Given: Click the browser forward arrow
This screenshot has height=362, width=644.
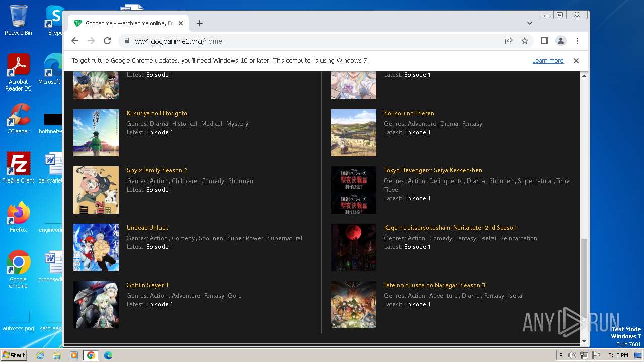Looking at the screenshot, I should (x=91, y=41).
